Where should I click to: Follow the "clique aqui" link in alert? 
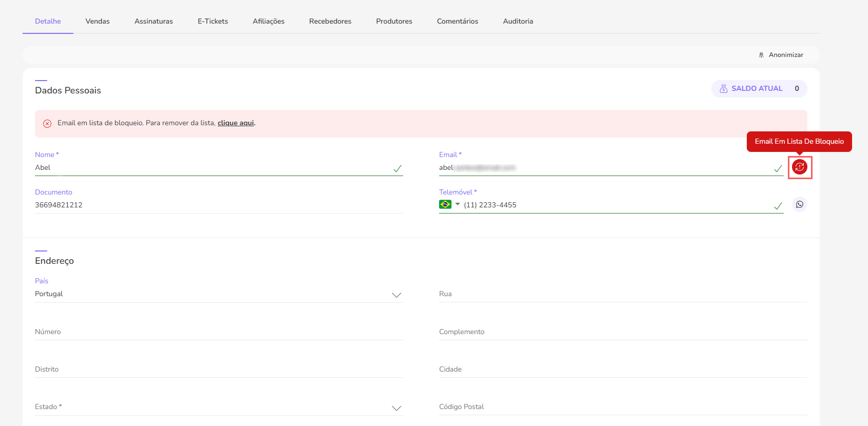point(236,123)
